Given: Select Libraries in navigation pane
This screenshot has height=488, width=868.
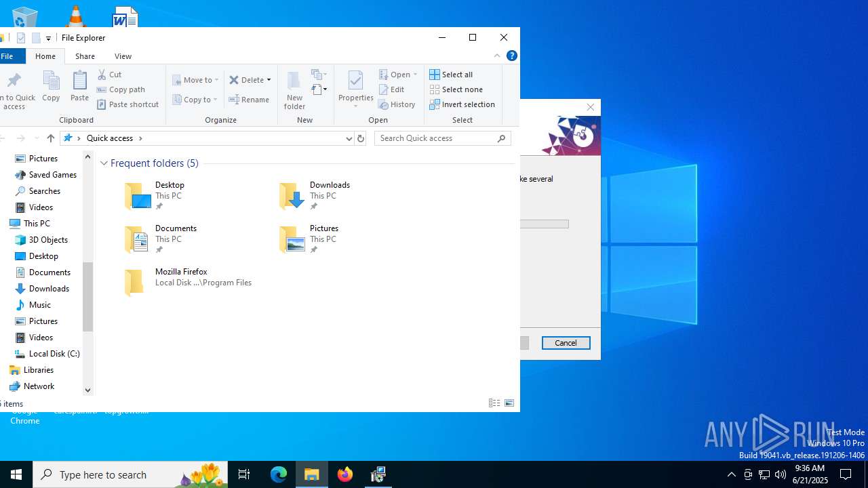Looking at the screenshot, I should [32, 370].
